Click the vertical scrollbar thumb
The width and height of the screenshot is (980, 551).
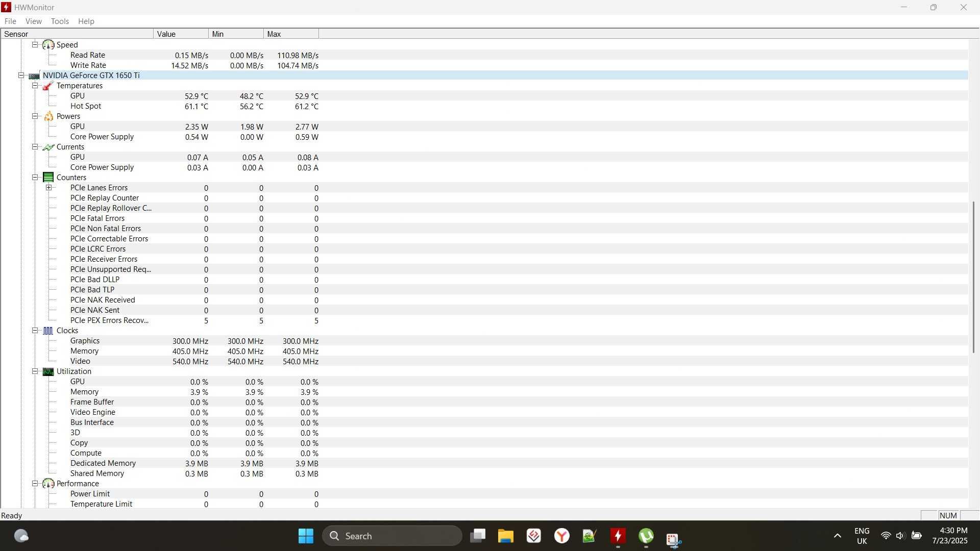(973, 277)
